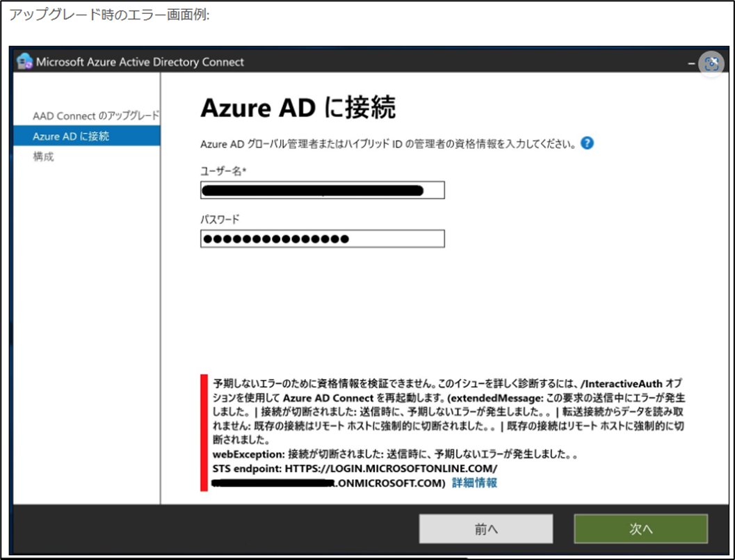Select 'Azure AD に接続' sidebar step
735x560 pixels.
click(x=87, y=136)
